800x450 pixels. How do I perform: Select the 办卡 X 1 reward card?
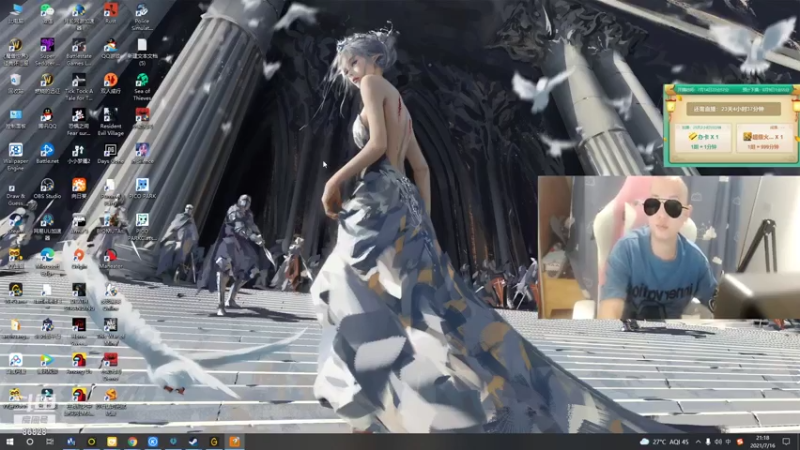coord(704,138)
